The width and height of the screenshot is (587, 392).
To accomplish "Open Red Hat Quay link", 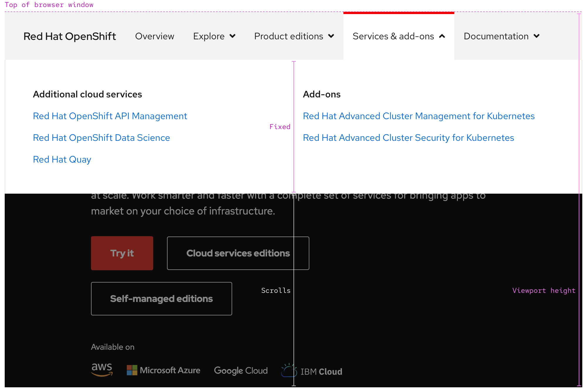I will (x=62, y=159).
